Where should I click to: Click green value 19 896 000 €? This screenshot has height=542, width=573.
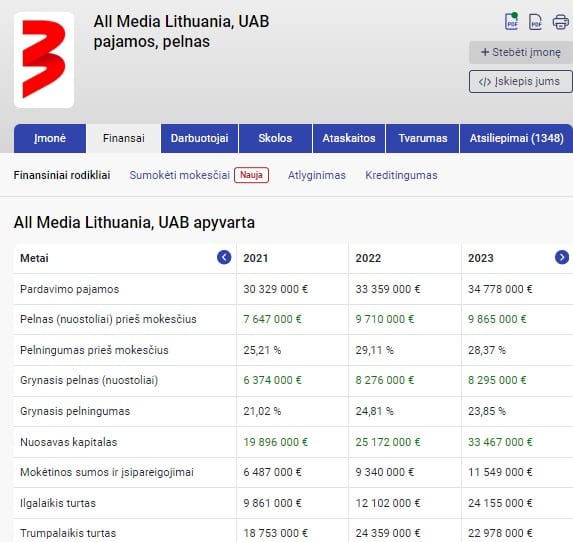point(276,442)
